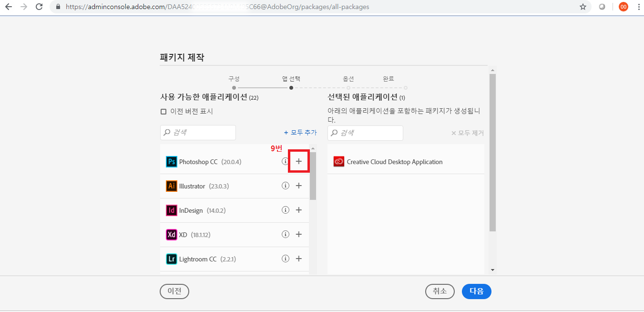
Task: Click the Photoshop Ps app icon
Action: (172, 162)
